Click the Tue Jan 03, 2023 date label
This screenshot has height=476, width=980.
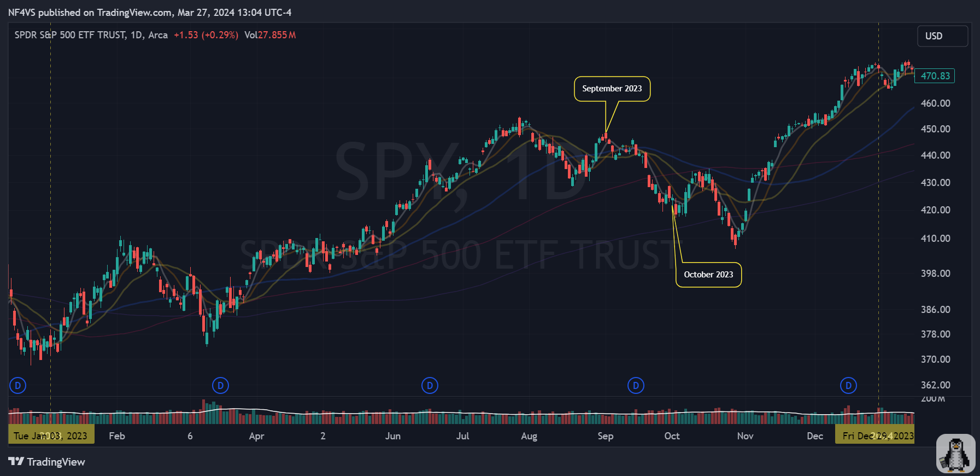click(x=51, y=436)
